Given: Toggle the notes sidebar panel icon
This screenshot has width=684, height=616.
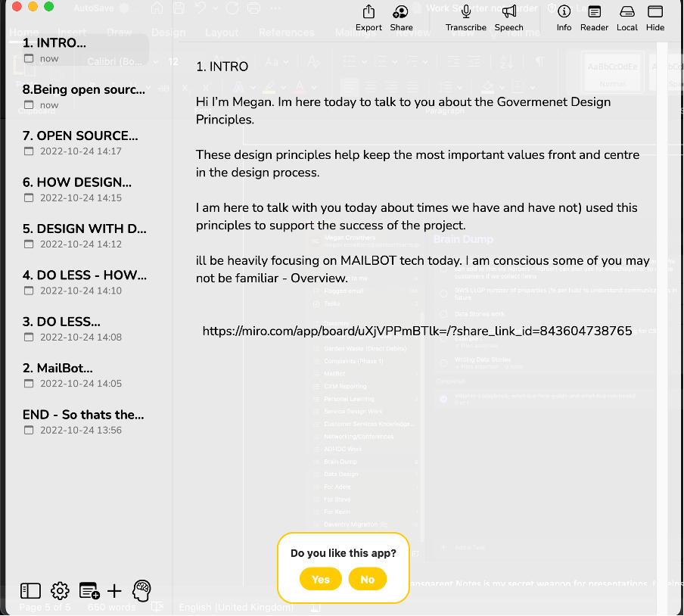Looking at the screenshot, I should click(x=30, y=591).
